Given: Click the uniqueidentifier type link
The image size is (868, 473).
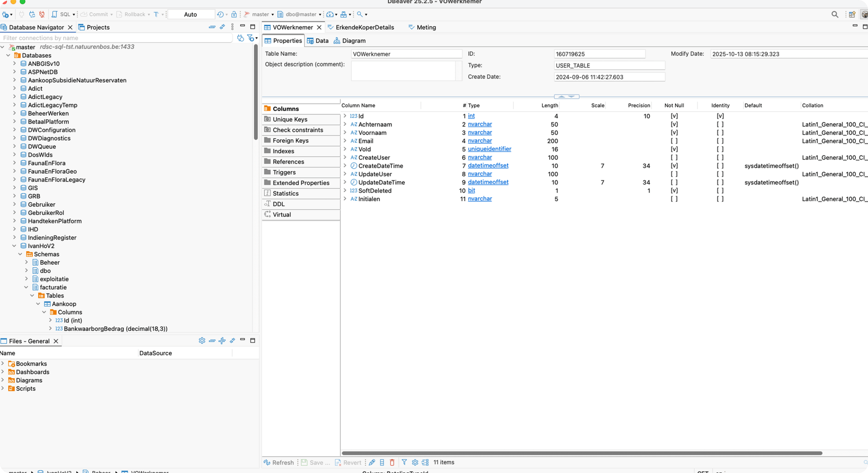Looking at the screenshot, I should (489, 149).
